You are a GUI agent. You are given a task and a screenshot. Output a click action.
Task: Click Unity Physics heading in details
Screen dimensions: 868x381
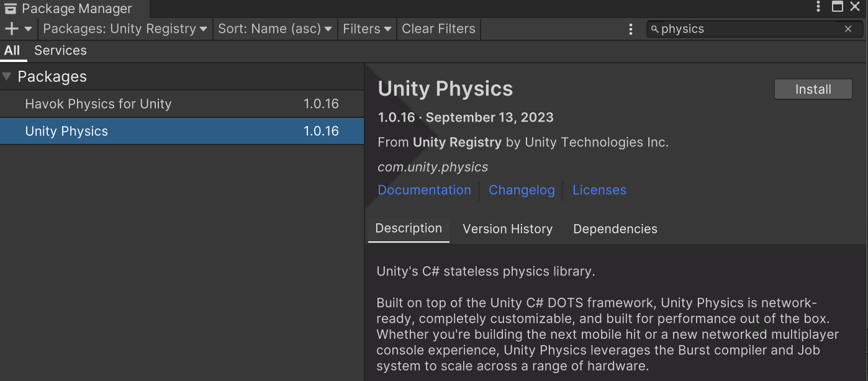tap(445, 89)
